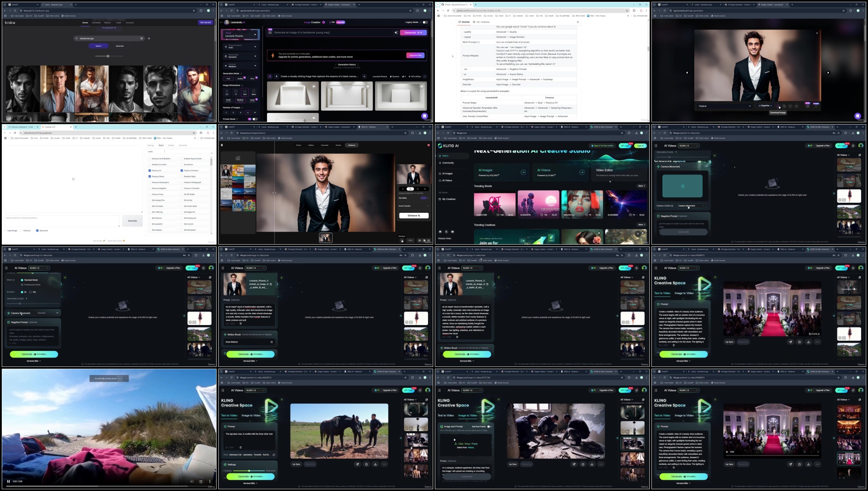868x491 pixels.
Task: Pause the fullscreen beach video
Action: click(x=9, y=481)
